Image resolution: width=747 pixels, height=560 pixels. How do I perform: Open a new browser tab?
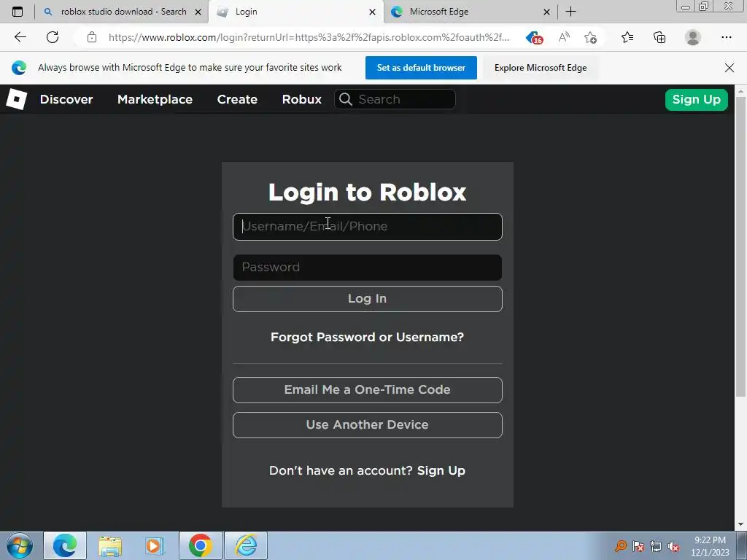click(x=570, y=12)
